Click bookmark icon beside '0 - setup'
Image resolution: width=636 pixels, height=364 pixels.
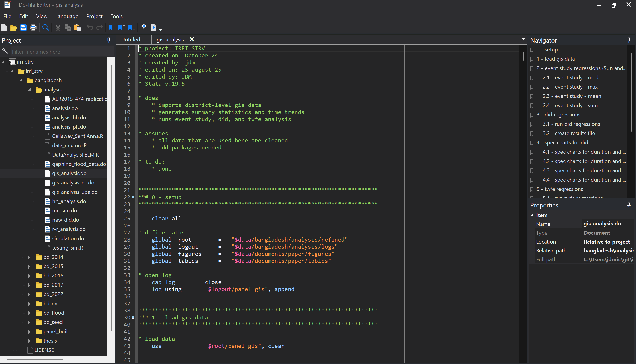(532, 50)
